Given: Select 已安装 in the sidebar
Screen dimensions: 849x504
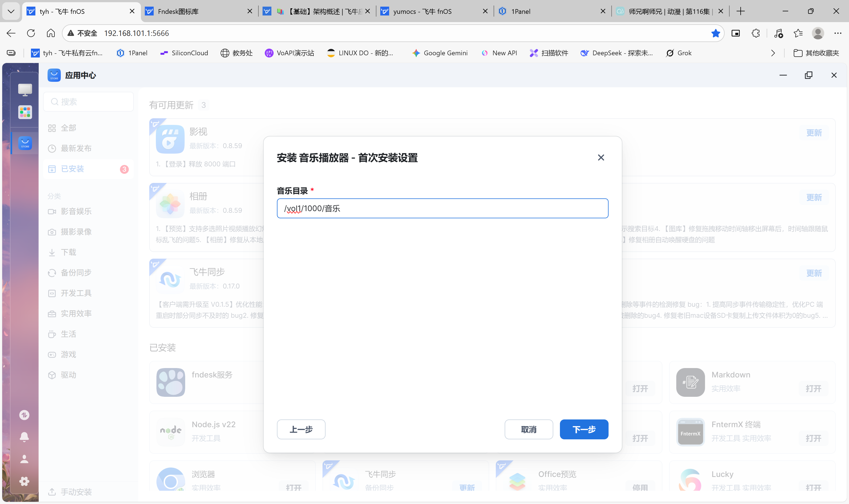Looking at the screenshot, I should 72,169.
